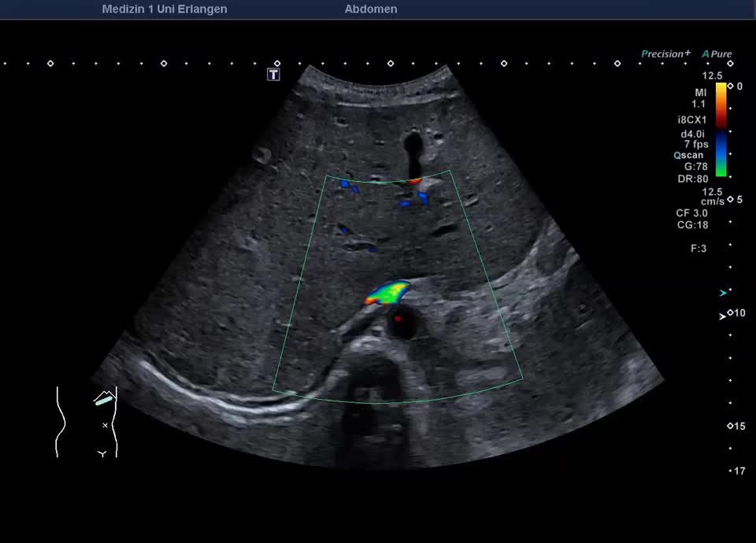
Task: Click the 'APure' label
Action: click(x=717, y=54)
